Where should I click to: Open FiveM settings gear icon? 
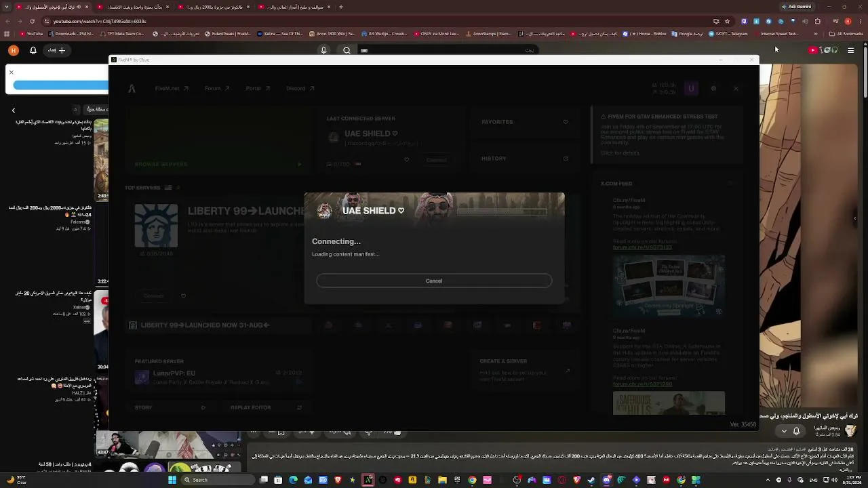[x=713, y=88]
